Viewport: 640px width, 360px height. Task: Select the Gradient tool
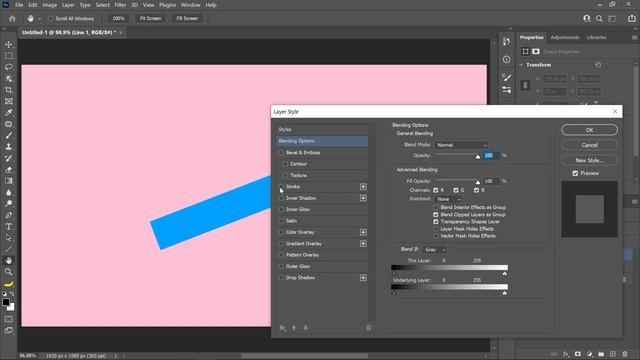(x=9, y=181)
